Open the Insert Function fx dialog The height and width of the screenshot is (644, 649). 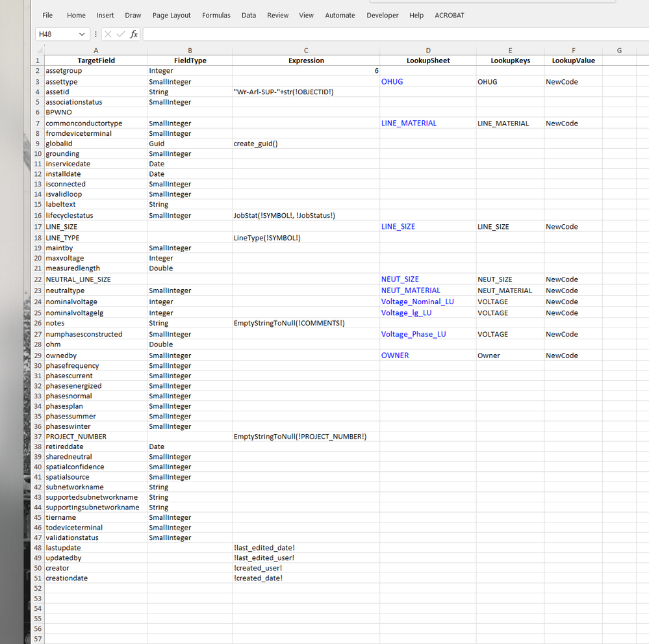pyautogui.click(x=134, y=34)
